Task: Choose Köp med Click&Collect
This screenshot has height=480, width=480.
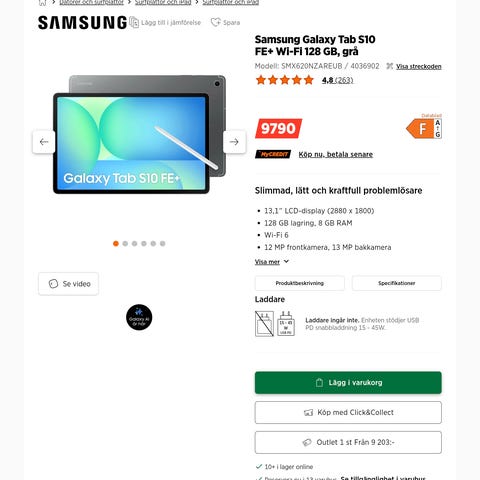Action: [x=348, y=412]
